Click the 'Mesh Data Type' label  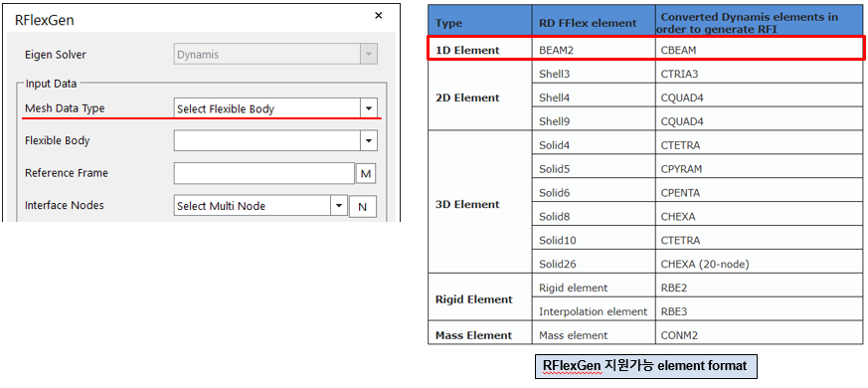[65, 108]
